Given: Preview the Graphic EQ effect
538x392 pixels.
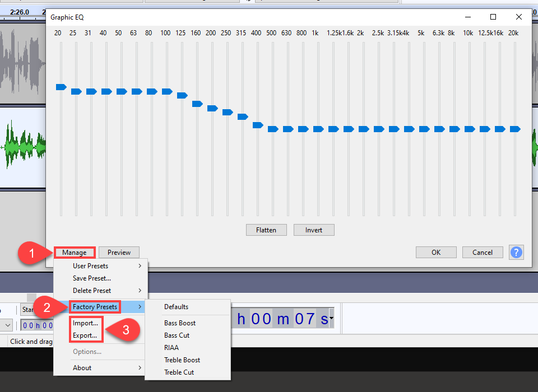Looking at the screenshot, I should click(x=119, y=252).
